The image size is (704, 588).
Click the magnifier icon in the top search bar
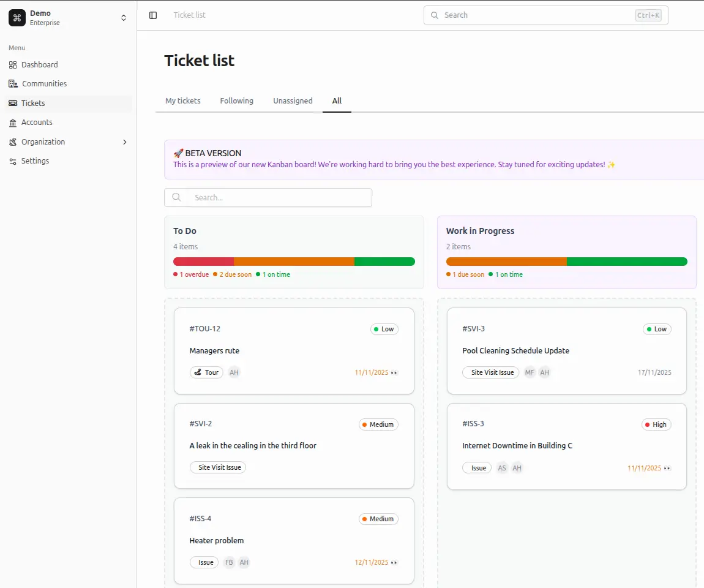click(x=435, y=15)
